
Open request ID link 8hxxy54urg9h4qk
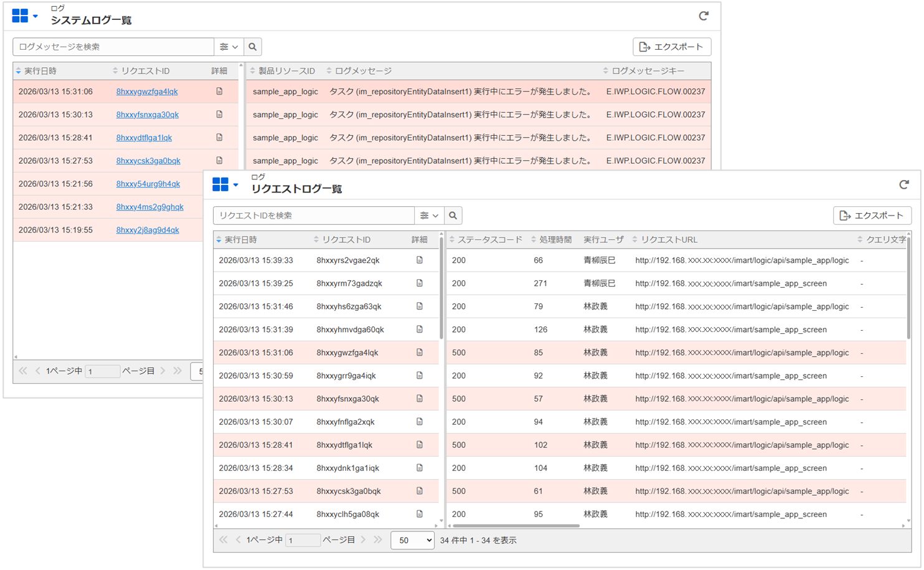(x=148, y=184)
